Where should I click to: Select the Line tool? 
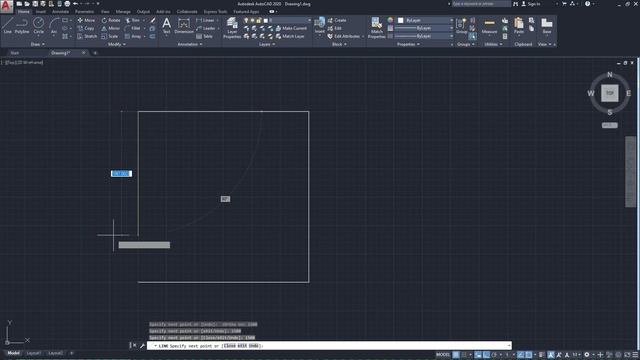point(7,25)
